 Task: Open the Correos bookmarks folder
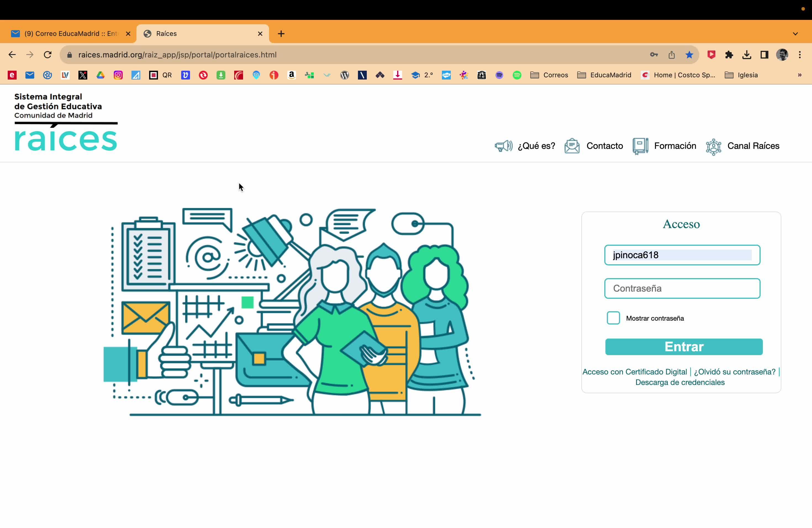point(549,75)
